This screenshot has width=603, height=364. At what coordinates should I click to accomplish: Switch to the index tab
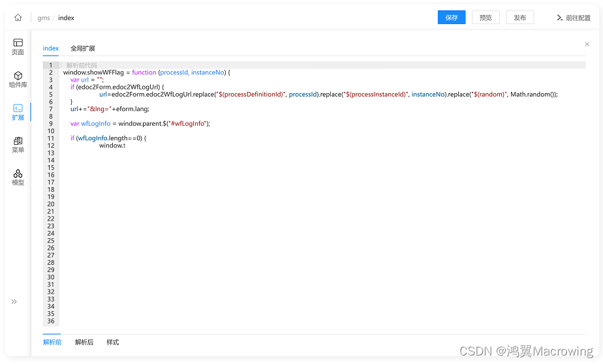(51, 48)
